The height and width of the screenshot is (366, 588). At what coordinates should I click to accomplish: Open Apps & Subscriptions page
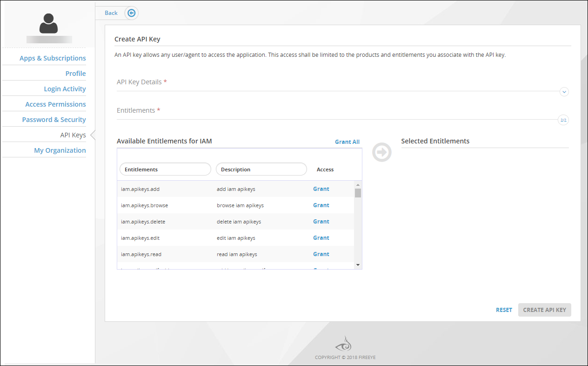pos(53,58)
